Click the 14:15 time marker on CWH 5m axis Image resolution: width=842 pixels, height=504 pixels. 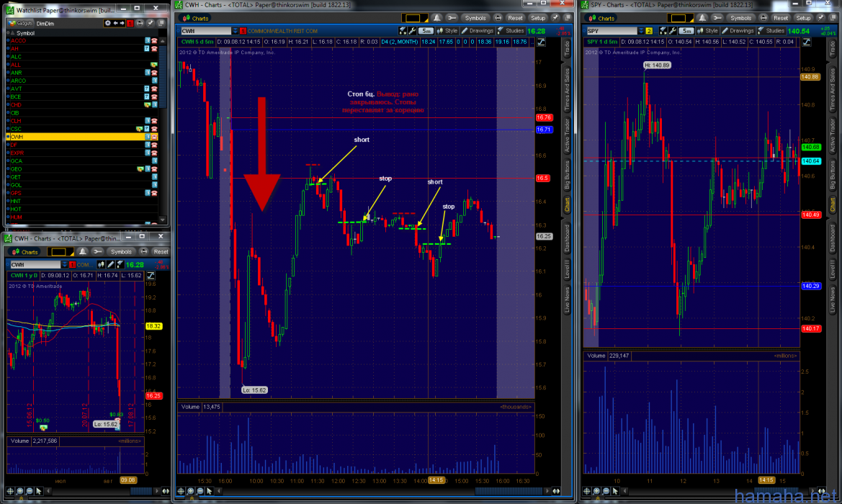click(436, 480)
